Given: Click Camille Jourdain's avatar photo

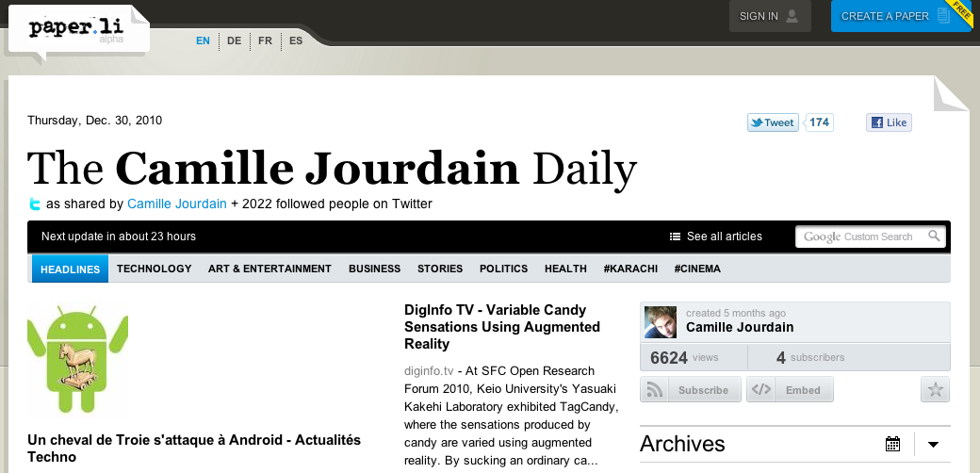Looking at the screenshot, I should pos(660,322).
